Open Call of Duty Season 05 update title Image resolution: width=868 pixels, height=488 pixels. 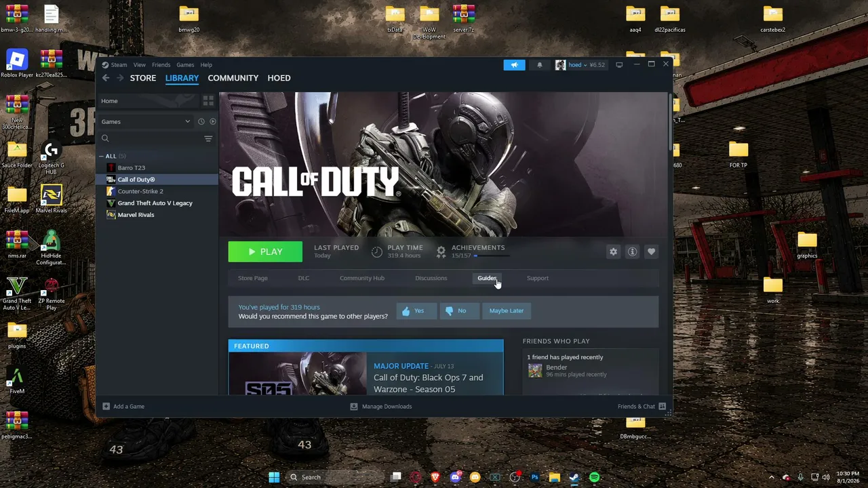click(429, 384)
